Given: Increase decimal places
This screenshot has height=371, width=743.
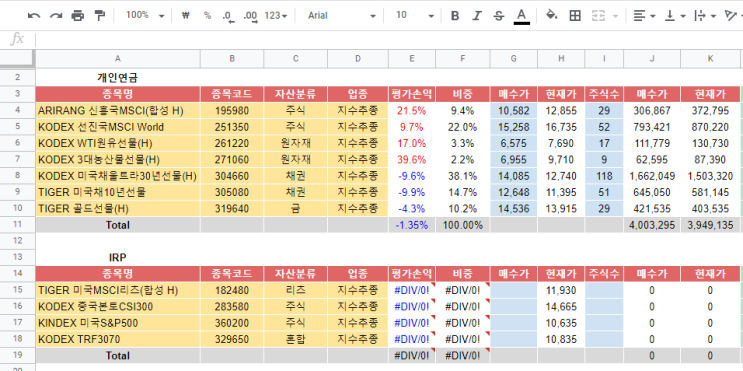Looking at the screenshot, I should coord(250,16).
